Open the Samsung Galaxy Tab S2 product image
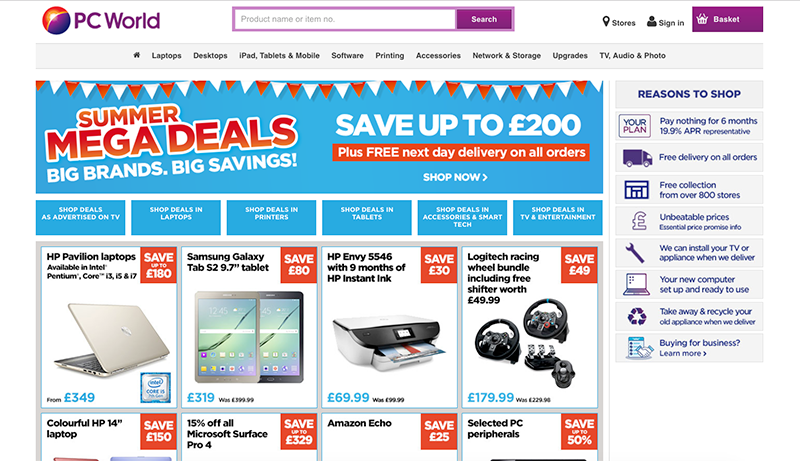 click(249, 337)
